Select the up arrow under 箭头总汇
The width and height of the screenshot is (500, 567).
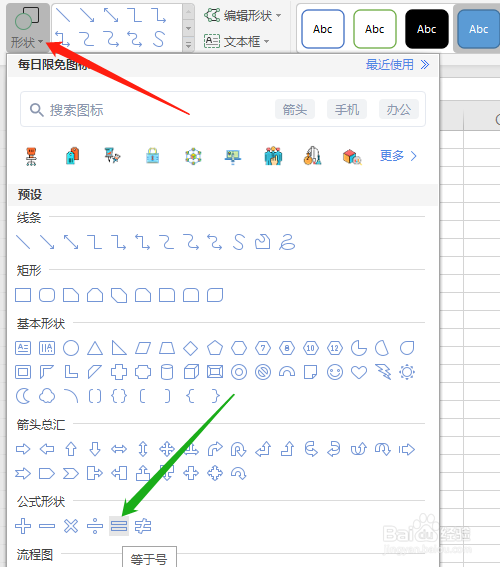71,449
